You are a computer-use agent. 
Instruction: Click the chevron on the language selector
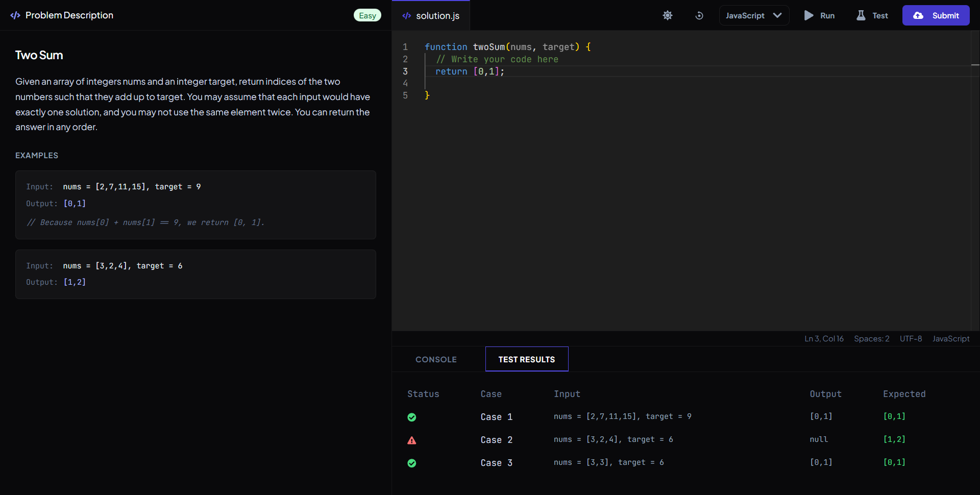point(778,15)
